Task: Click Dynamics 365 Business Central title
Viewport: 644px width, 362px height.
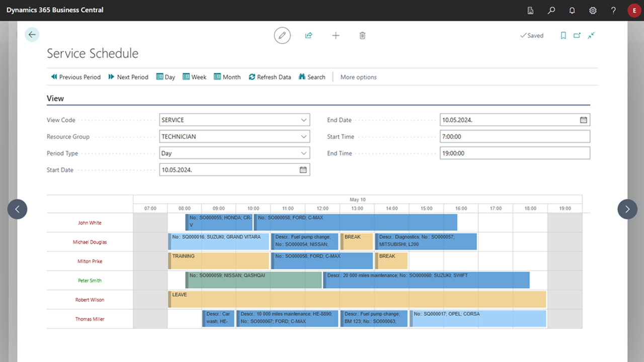Action: click(55, 10)
